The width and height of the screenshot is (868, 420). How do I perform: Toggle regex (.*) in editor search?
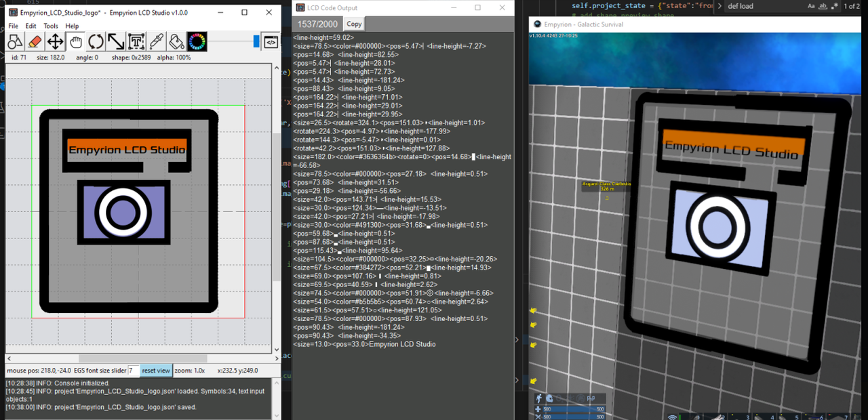tap(835, 6)
